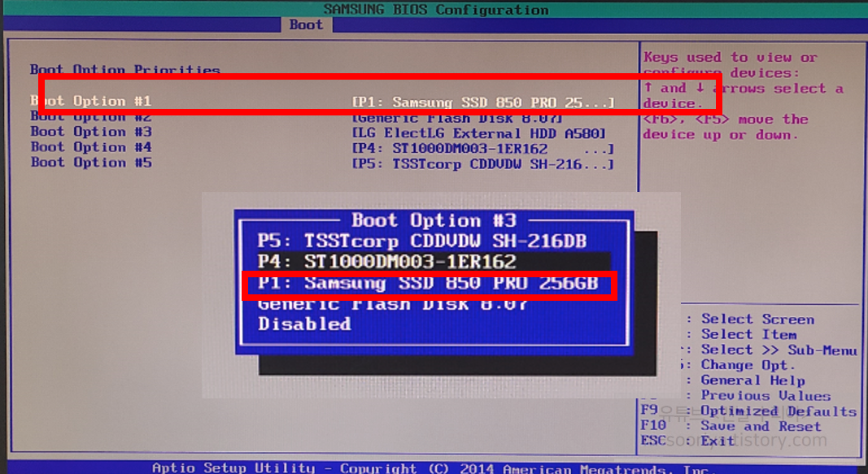Open the P4: ST1000DM003-1ER162 boot option value
This screenshot has height=474, width=868.
pyautogui.click(x=483, y=150)
